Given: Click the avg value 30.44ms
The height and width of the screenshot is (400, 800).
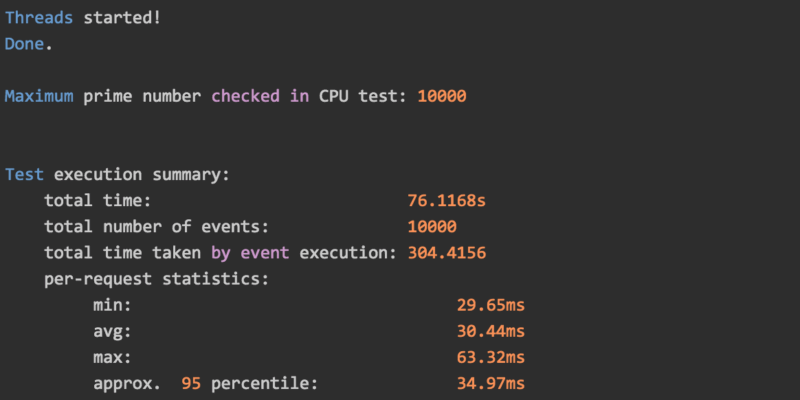Looking at the screenshot, I should [490, 331].
